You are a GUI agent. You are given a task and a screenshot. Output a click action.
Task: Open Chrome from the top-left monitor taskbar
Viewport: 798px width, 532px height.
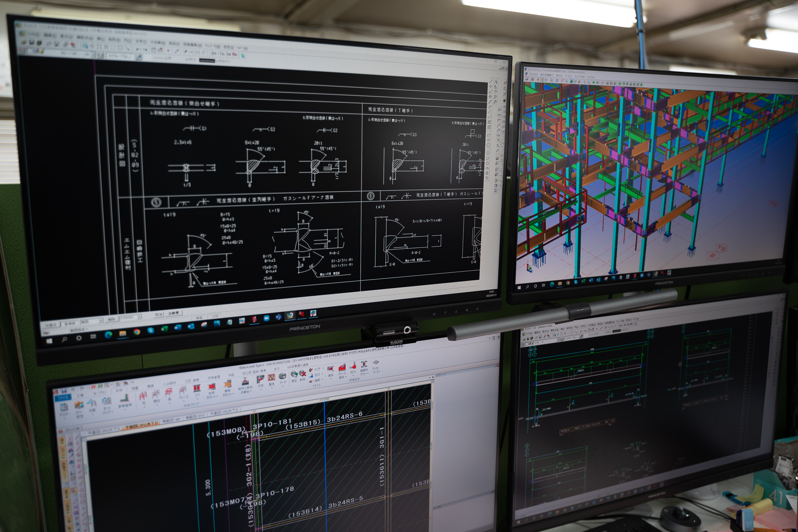(x=136, y=332)
